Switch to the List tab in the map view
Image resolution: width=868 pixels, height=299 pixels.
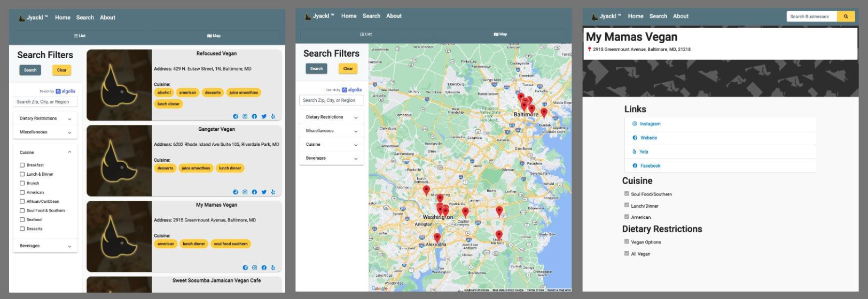pyautogui.click(x=366, y=34)
